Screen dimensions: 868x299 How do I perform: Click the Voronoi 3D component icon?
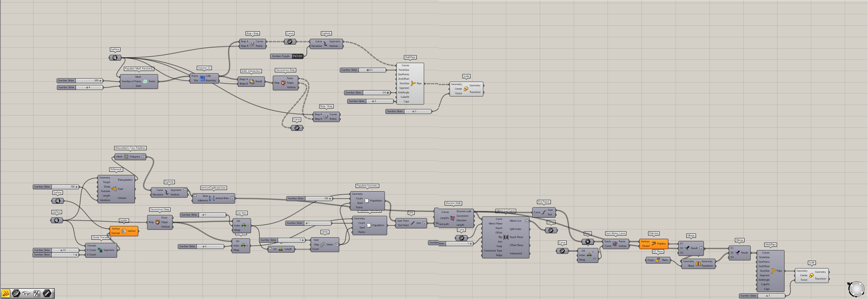[x=202, y=78]
